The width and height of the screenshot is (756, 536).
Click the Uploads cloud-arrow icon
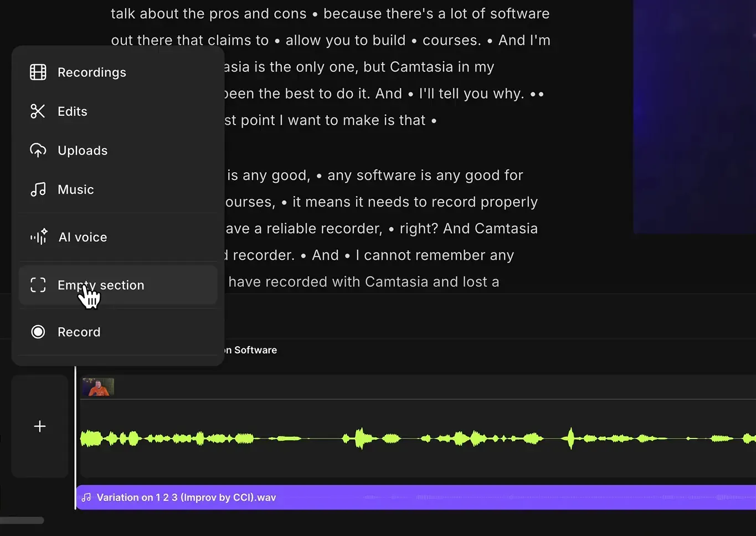click(x=38, y=150)
